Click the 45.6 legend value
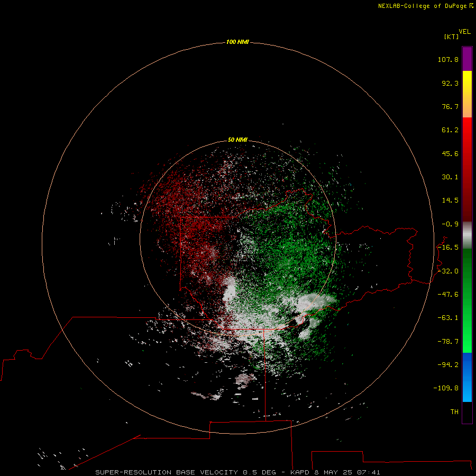This screenshot has width=476, height=476. (450, 153)
